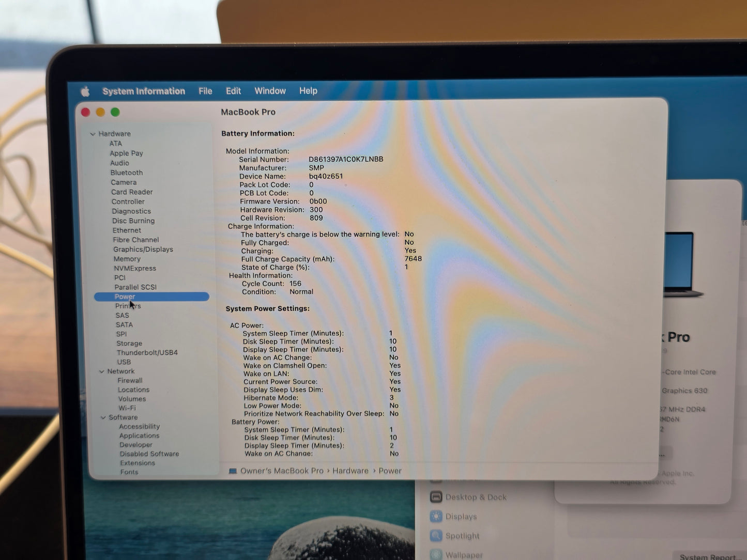Click the battery serial number D861397A1C0K7LNBB
The image size is (747, 560).
[346, 159]
